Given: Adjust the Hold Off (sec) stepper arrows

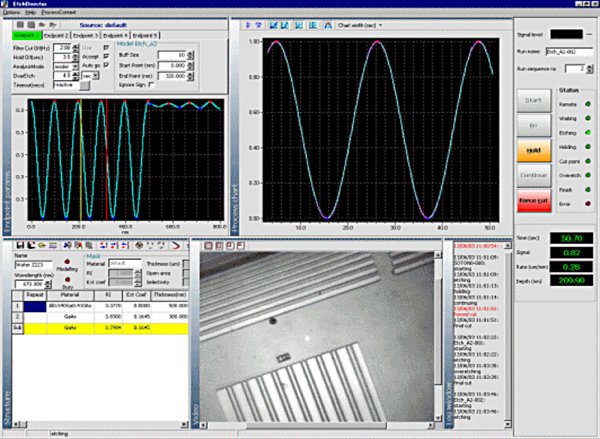Looking at the screenshot, I should pos(75,57).
